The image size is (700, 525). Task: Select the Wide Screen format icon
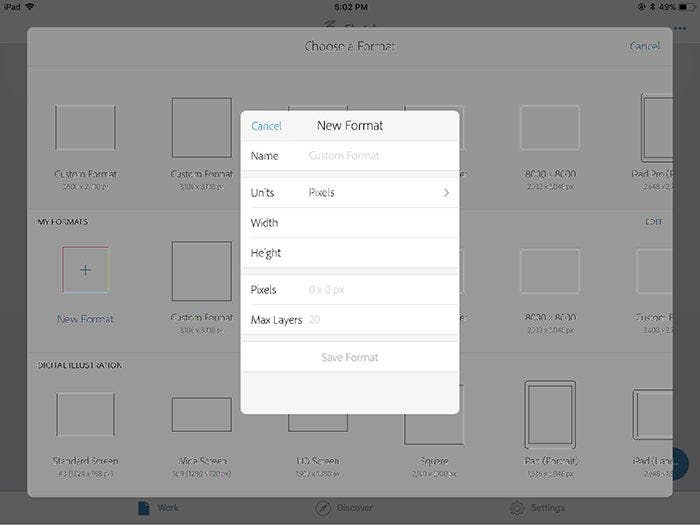pyautogui.click(x=201, y=414)
